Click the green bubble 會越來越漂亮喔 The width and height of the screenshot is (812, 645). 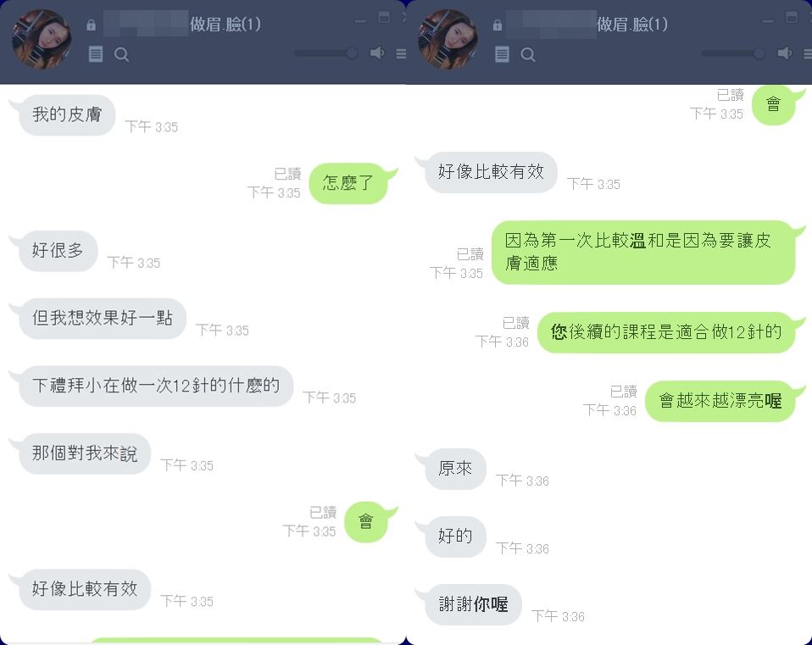[x=720, y=401]
